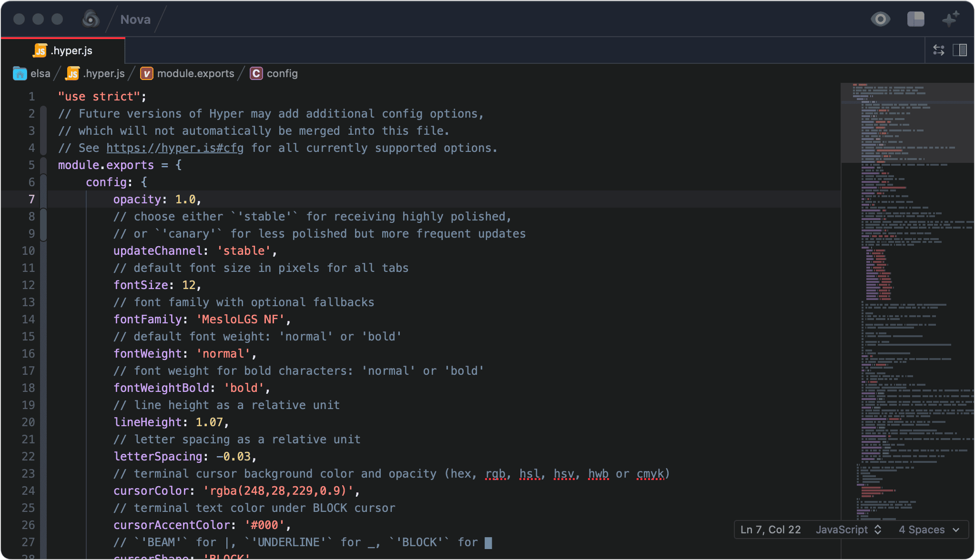Click the sparkles assistant icon
Viewport: 975px width, 560px height.
(x=950, y=19)
